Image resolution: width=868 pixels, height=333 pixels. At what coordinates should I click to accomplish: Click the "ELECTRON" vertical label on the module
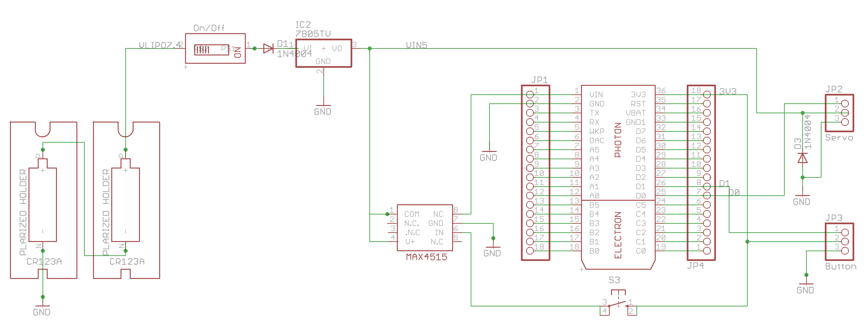618,235
